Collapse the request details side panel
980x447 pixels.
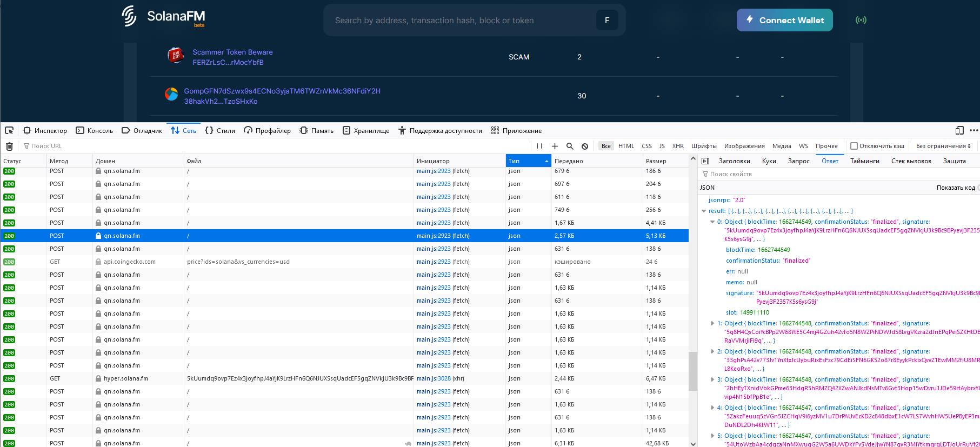(705, 161)
